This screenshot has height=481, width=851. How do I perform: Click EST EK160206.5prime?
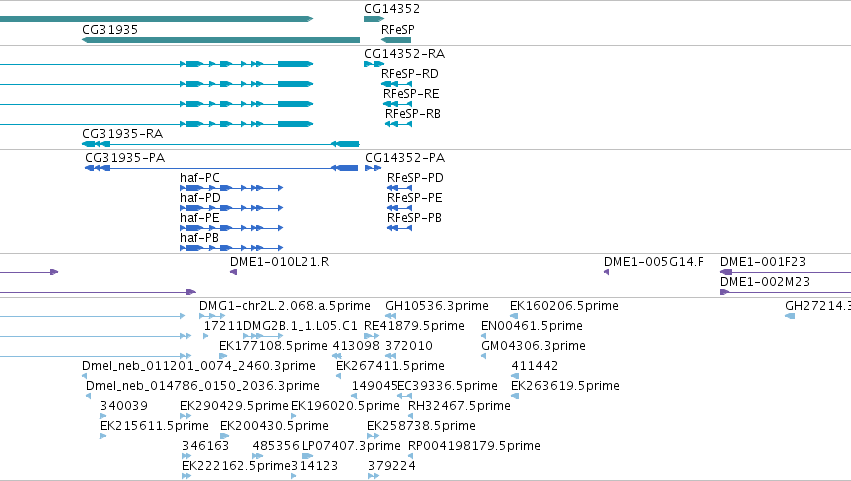[514, 316]
